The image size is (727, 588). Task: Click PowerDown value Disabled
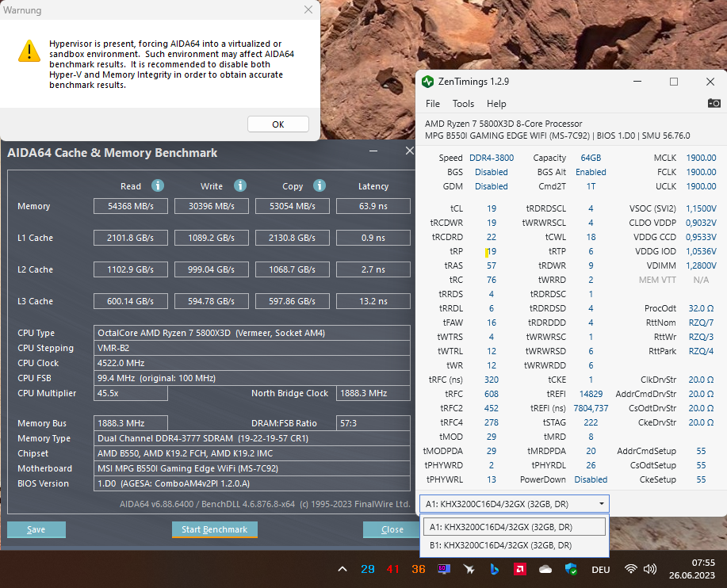tap(591, 479)
